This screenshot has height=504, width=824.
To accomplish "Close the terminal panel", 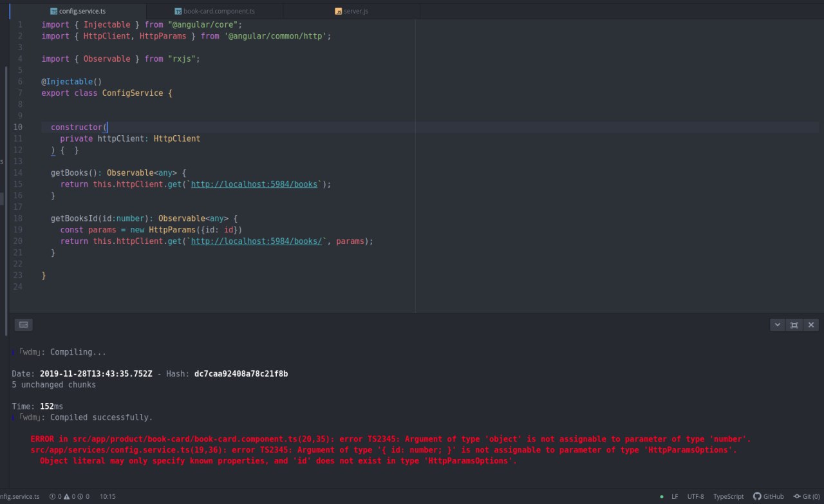I will (x=811, y=325).
